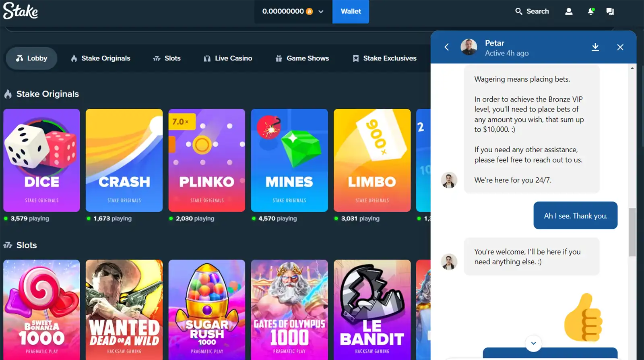The height and width of the screenshot is (360, 644).
Task: Open the Stake logo home link
Action: click(21, 11)
